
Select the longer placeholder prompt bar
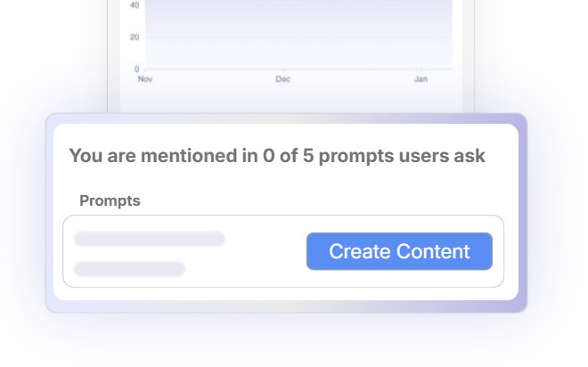[x=150, y=239]
